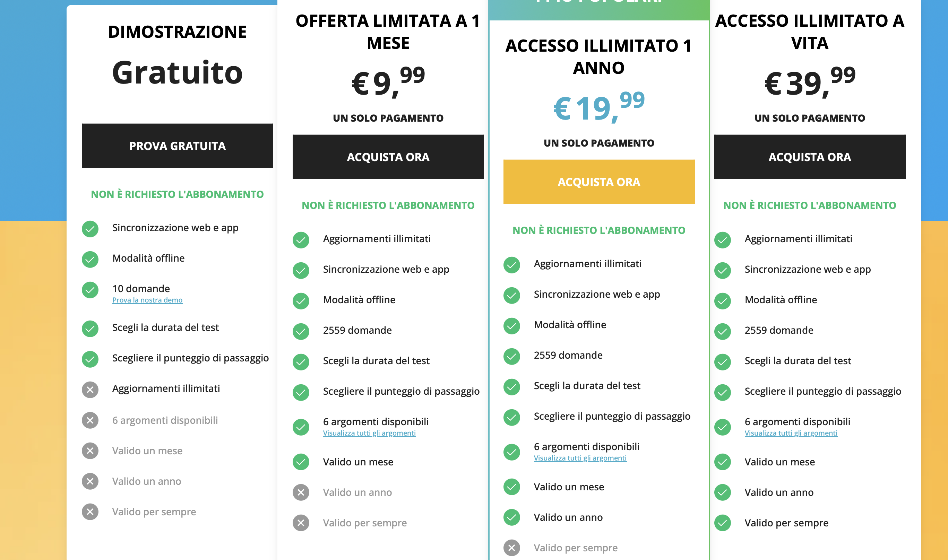Click the 'Gratuito' price heading
The image size is (948, 560).
pyautogui.click(x=177, y=72)
